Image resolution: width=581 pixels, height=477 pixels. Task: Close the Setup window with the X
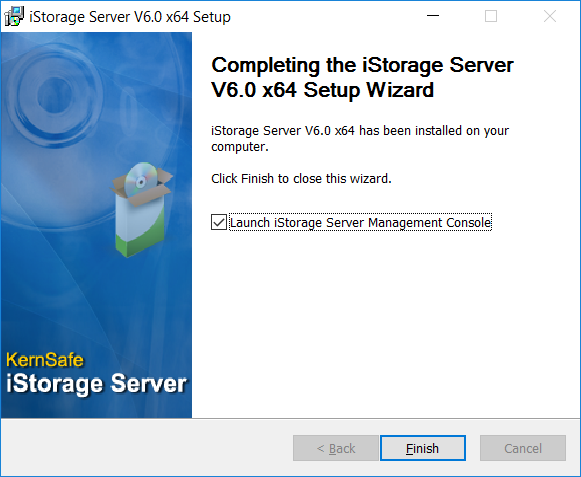[550, 16]
